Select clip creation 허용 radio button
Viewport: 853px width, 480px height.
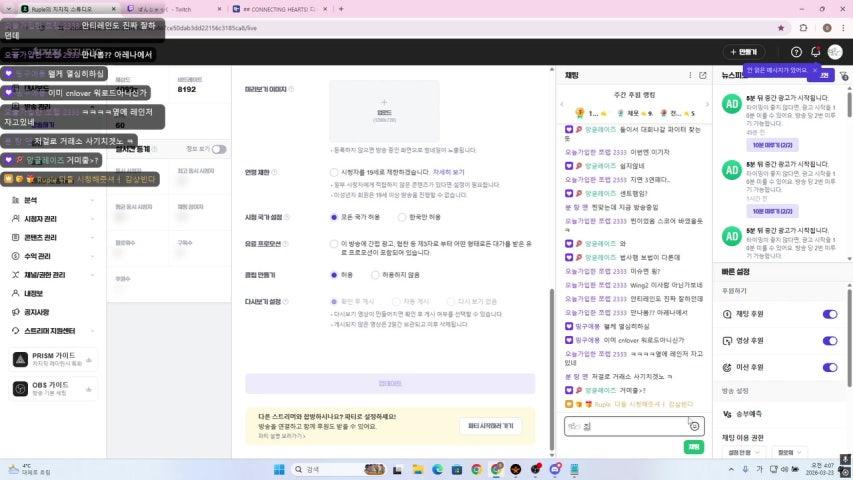(333, 275)
